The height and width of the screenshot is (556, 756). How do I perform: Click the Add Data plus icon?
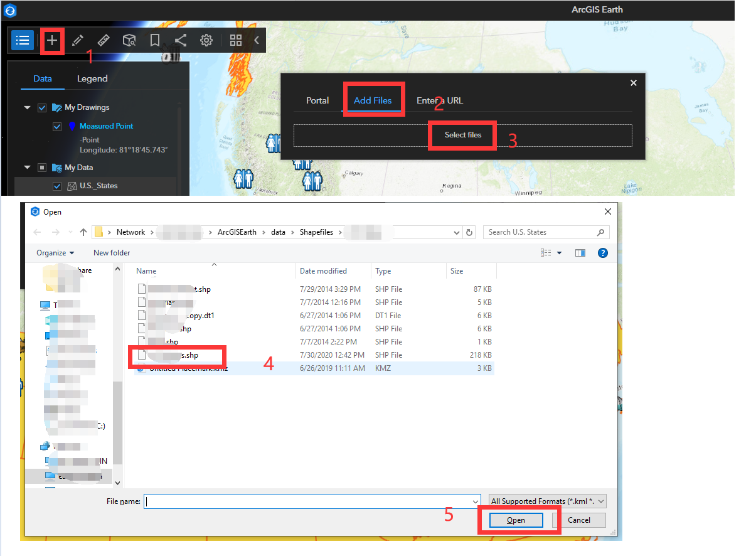(52, 41)
